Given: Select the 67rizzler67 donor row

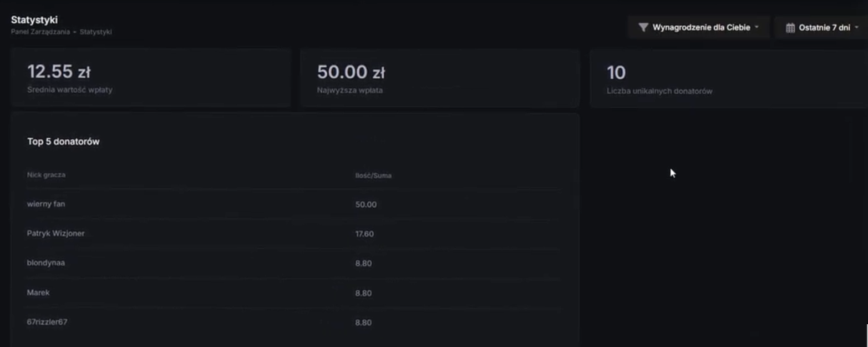Looking at the screenshot, I should coord(294,322).
